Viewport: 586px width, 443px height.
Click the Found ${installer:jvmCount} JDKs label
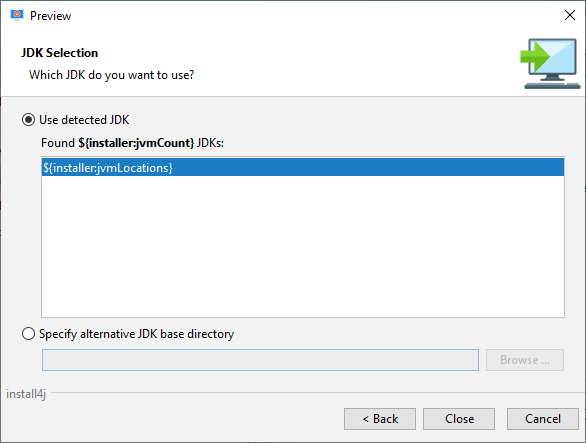tap(132, 143)
